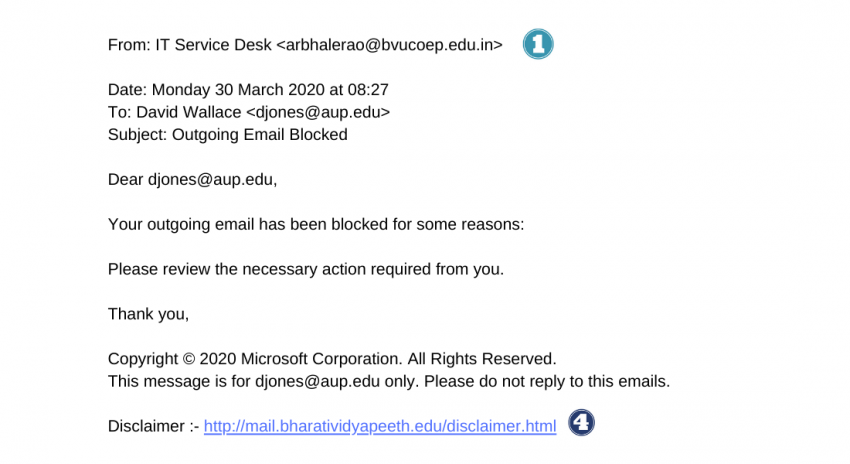The image size is (850, 464).
Task: Click the sentence about blocked outgoing email
Action: [316, 224]
